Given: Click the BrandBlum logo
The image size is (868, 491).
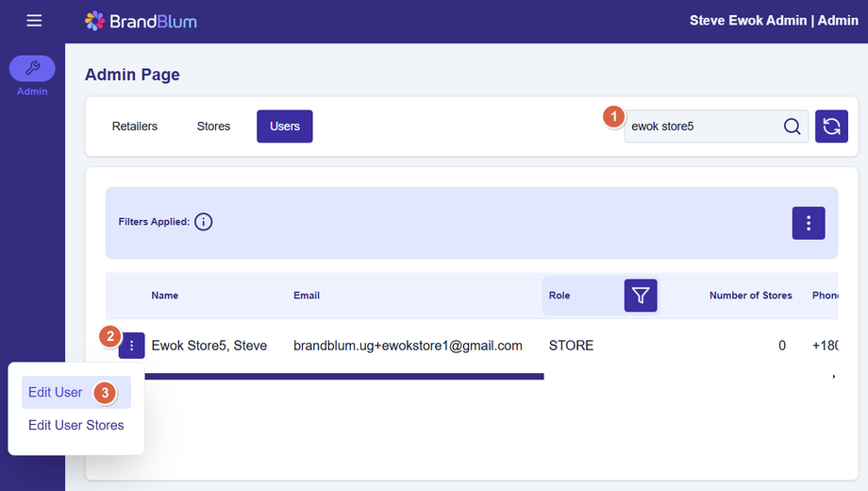Looking at the screenshot, I should (141, 21).
